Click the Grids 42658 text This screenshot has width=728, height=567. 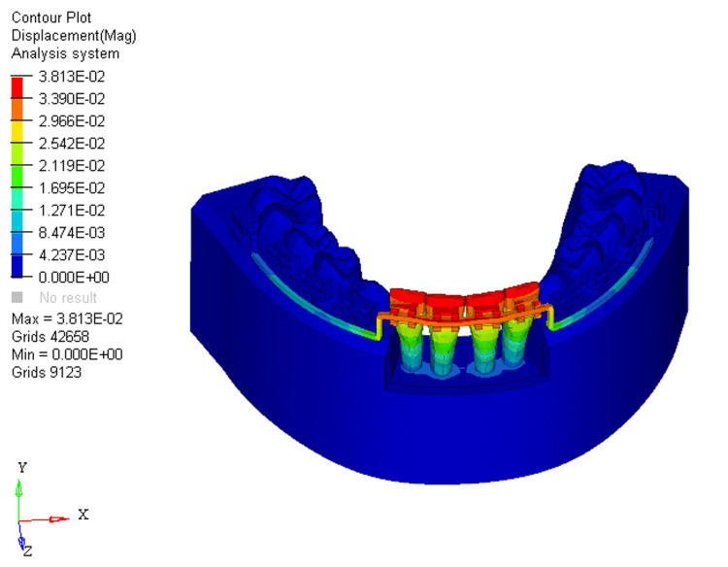coord(50,336)
